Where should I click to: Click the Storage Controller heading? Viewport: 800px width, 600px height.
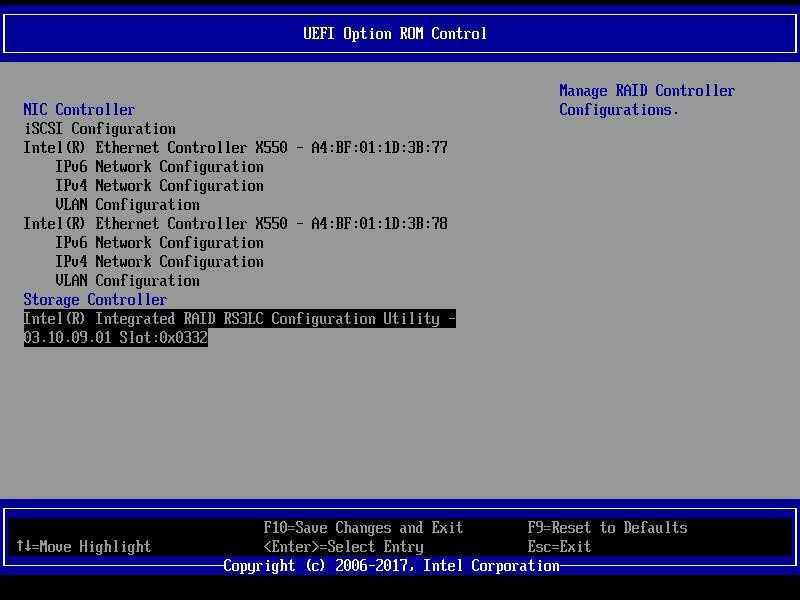click(x=95, y=299)
